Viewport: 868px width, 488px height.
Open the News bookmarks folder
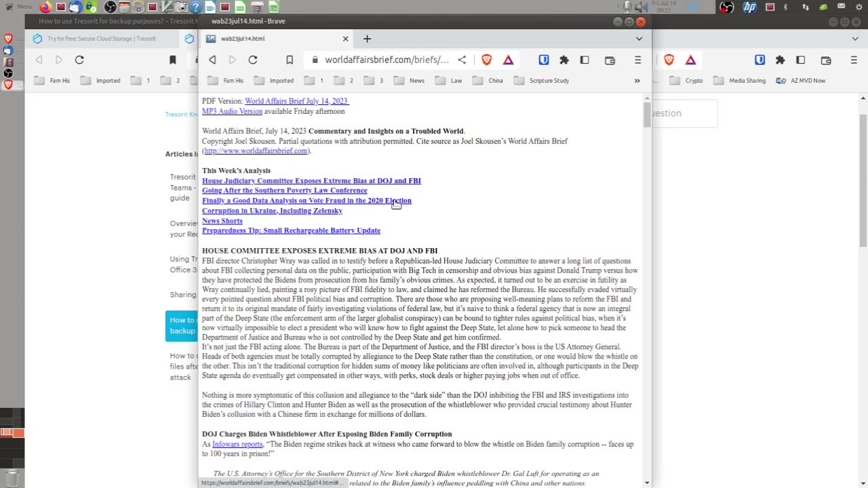409,81
